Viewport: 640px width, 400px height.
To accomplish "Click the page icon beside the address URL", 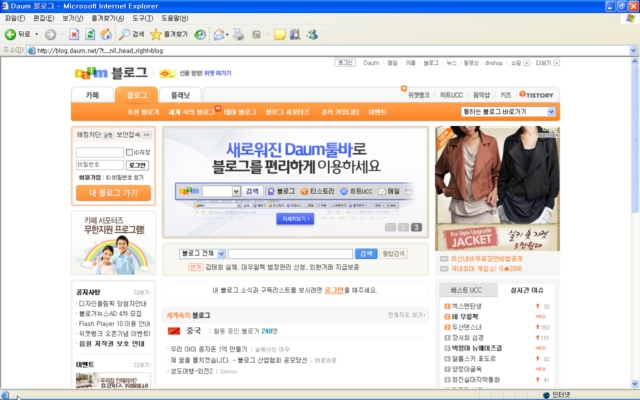I will (31, 51).
